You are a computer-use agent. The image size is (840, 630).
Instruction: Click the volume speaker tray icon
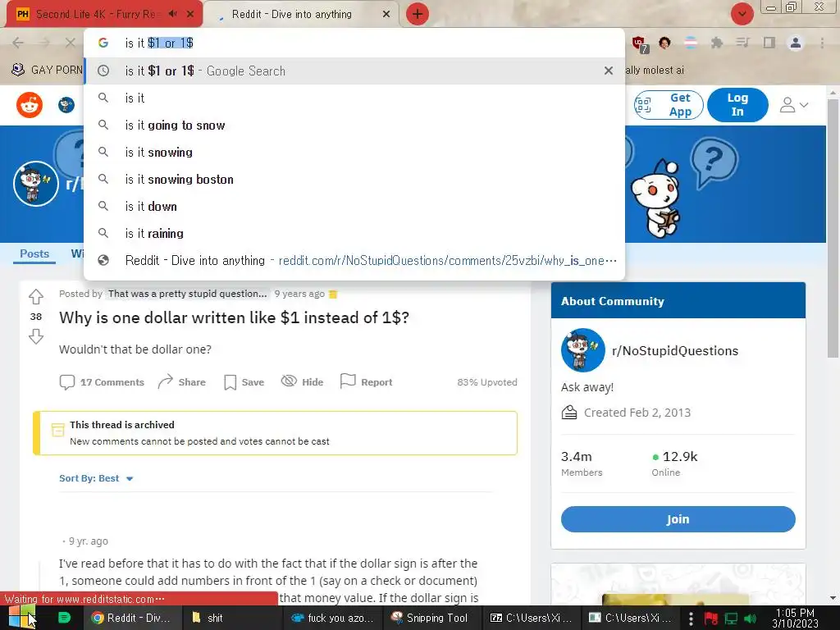pyautogui.click(x=750, y=619)
